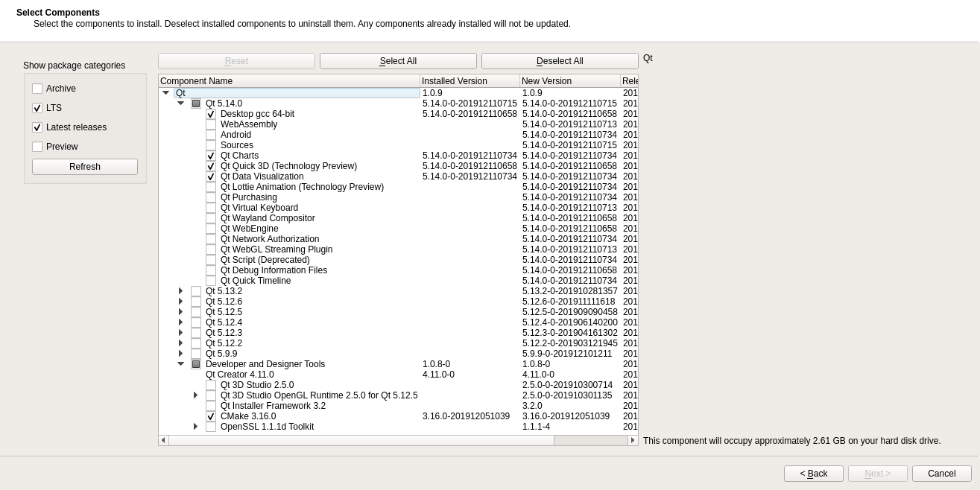Check Qt Debug Information Files checkbox
Screen dimensions: 980x490
[x=211, y=270]
